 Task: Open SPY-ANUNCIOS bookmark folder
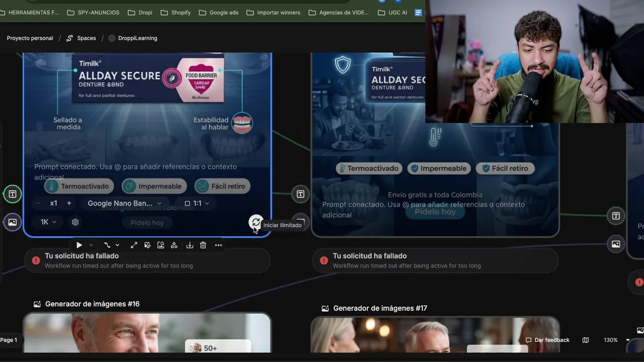point(93,13)
